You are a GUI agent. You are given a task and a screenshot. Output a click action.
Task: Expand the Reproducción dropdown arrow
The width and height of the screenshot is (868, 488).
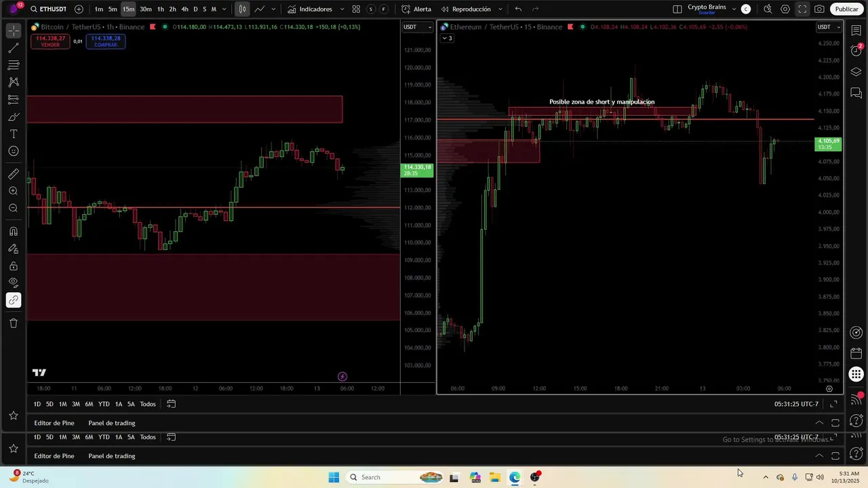click(500, 9)
